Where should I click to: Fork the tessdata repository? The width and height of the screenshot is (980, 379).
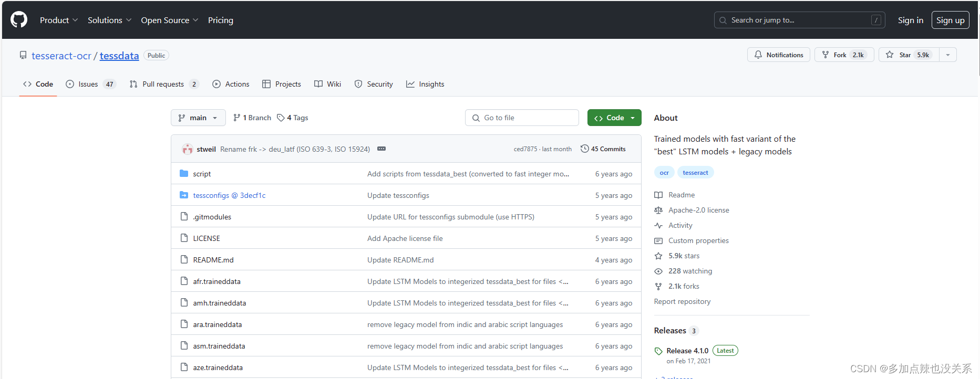844,55
